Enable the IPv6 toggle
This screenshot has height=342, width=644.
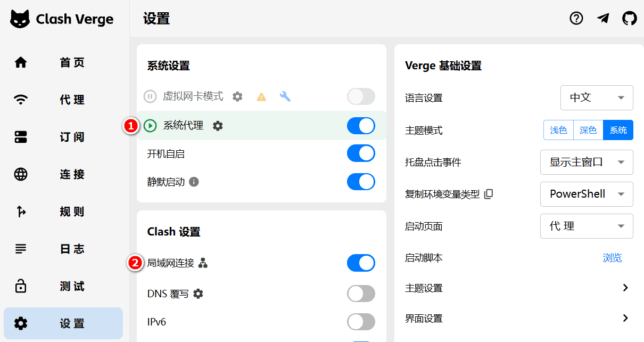[x=361, y=322]
